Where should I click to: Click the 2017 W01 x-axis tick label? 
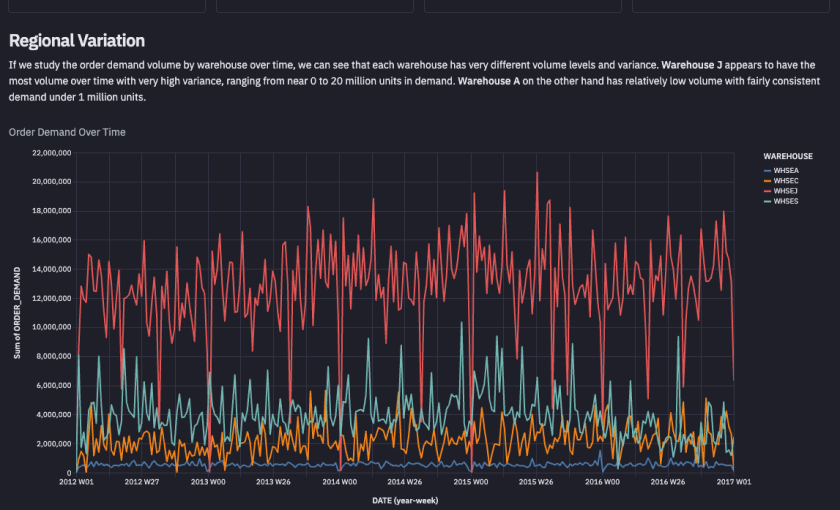click(x=733, y=482)
